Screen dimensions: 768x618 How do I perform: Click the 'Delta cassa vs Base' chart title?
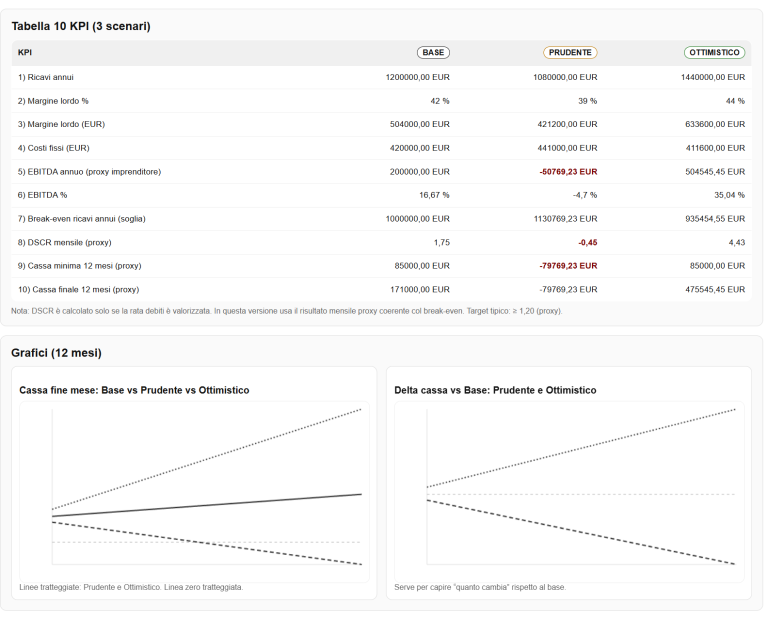(x=495, y=390)
